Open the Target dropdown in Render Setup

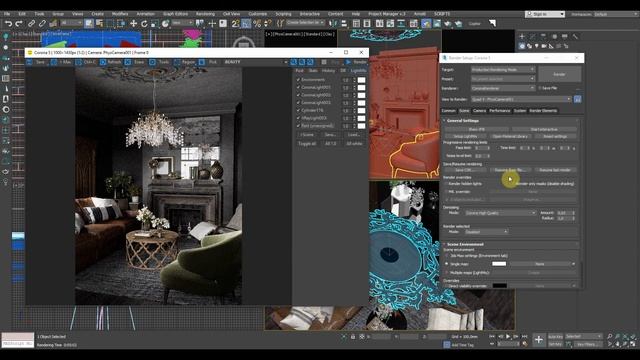[503, 70]
